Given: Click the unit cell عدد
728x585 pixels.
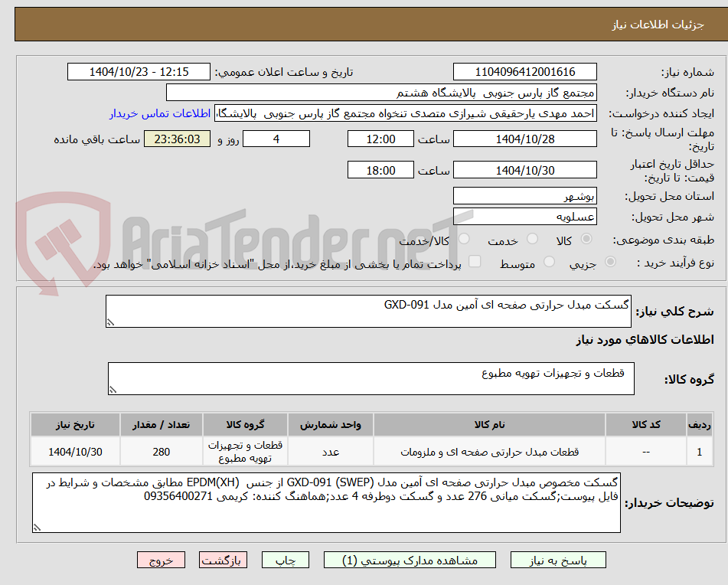Looking at the screenshot, I should 331,451.
